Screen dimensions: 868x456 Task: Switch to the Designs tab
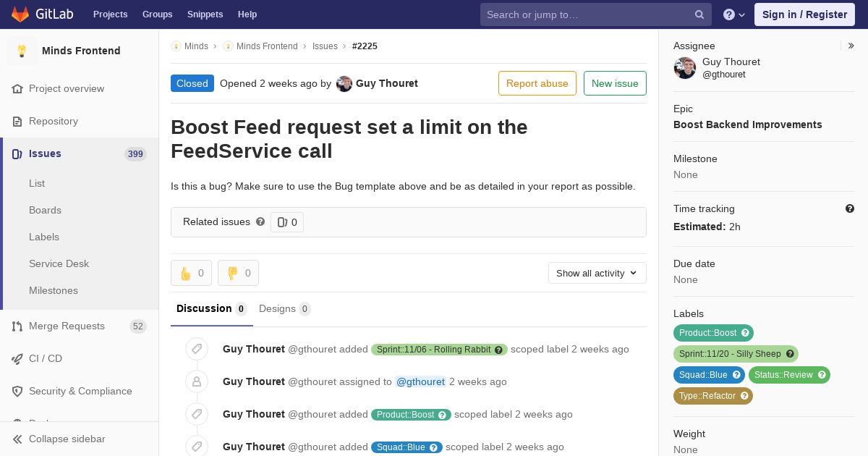(285, 309)
